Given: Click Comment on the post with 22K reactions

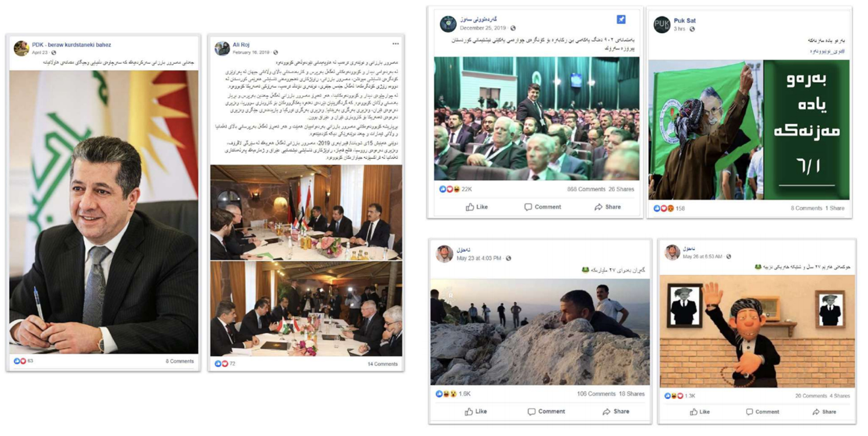Looking at the screenshot, I should point(543,207).
